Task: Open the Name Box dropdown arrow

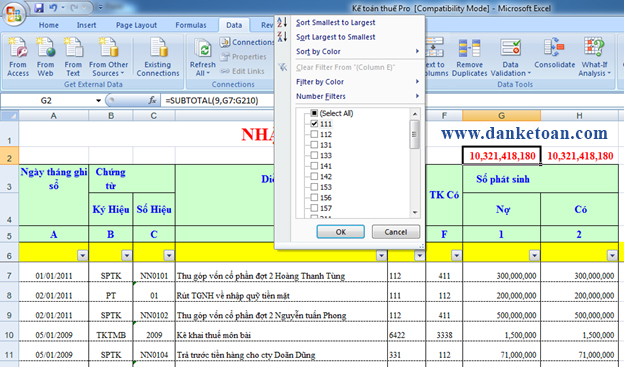Action: 98,100
